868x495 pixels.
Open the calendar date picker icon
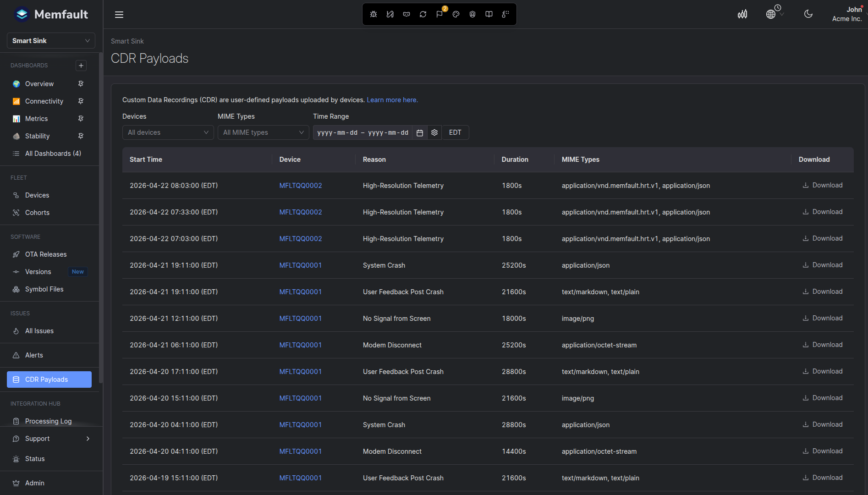(419, 132)
